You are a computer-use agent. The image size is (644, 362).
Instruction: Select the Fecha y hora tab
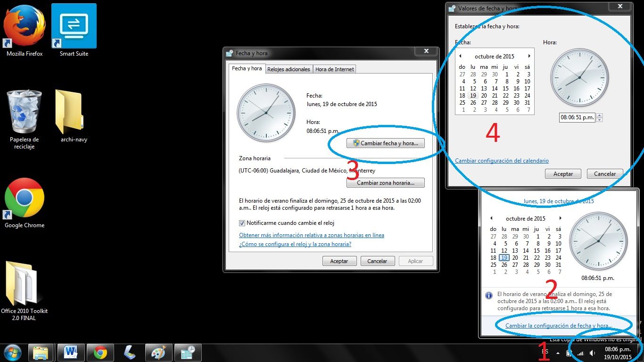(247, 68)
